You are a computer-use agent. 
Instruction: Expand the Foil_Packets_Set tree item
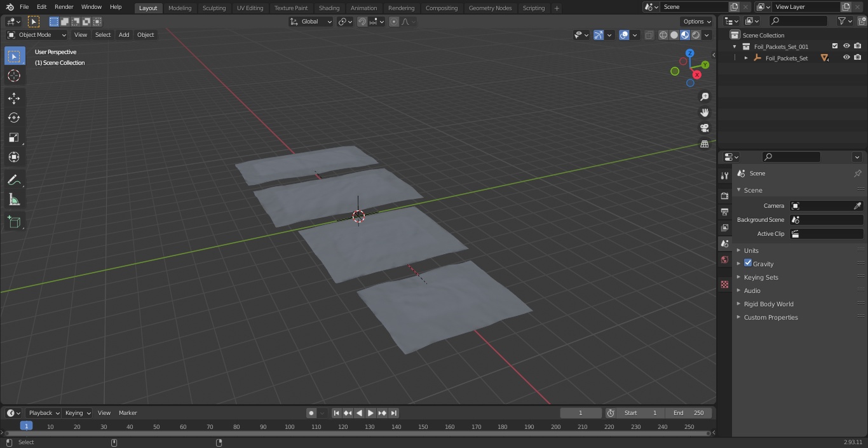coord(746,58)
